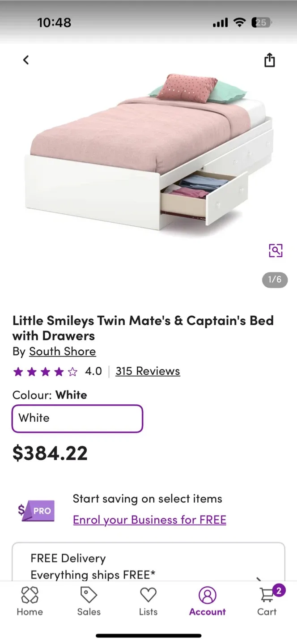Image resolution: width=297 pixels, height=644 pixels.
Task: Enrol your Business for FREE
Action: (x=149, y=520)
